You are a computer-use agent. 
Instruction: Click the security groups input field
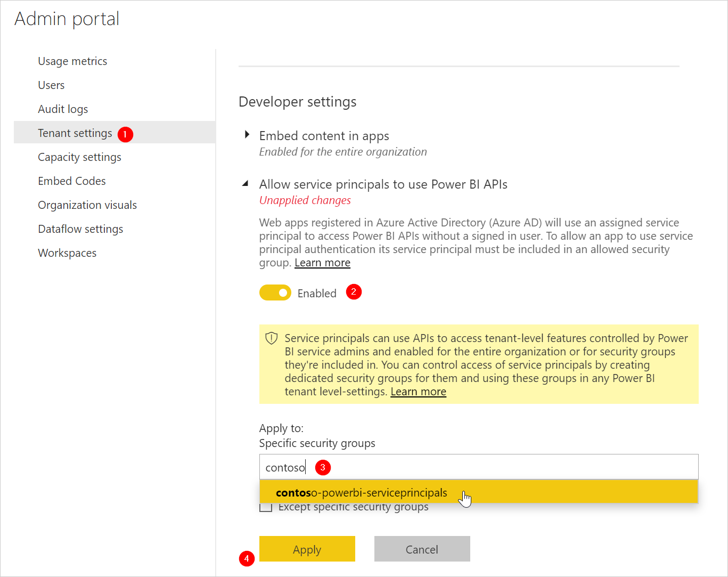[479, 467]
